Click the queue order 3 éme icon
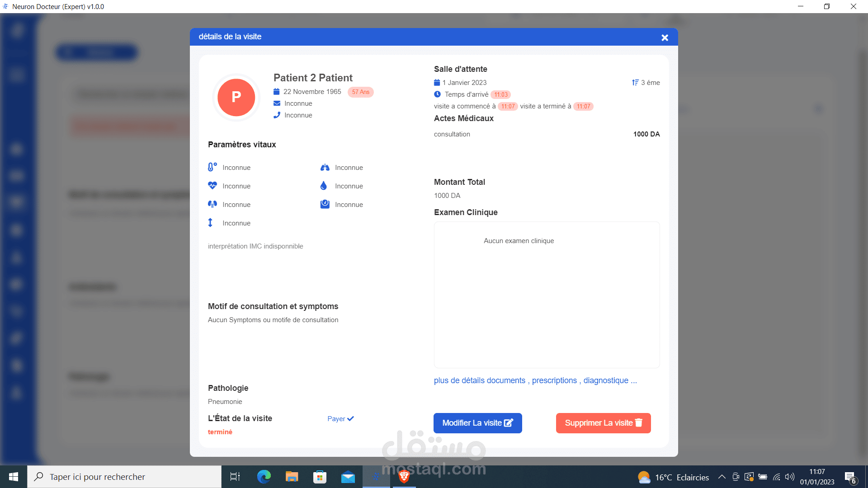 coord(635,83)
